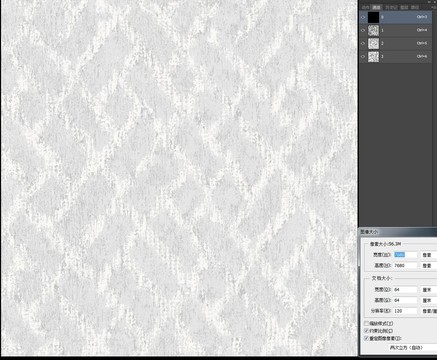
Task: Enable the 缩放样式 checkbox
Action: [x=366, y=323]
